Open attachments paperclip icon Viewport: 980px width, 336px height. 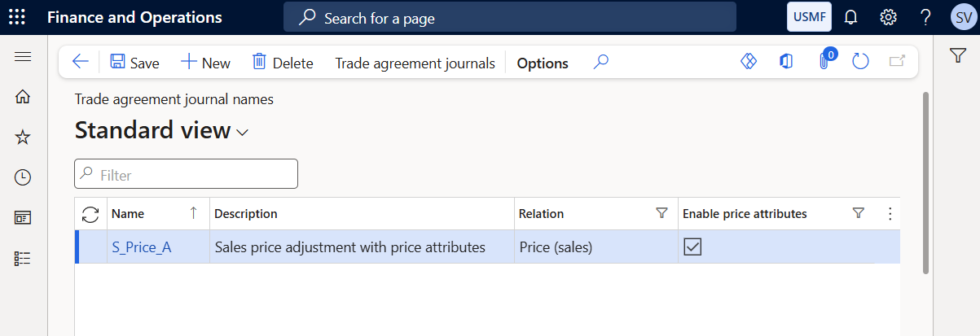click(x=824, y=62)
